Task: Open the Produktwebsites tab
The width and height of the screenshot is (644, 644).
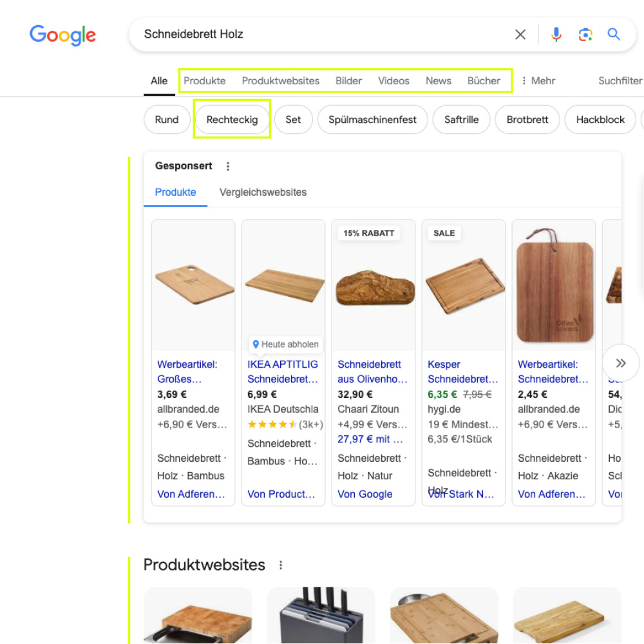Action: 281,81
